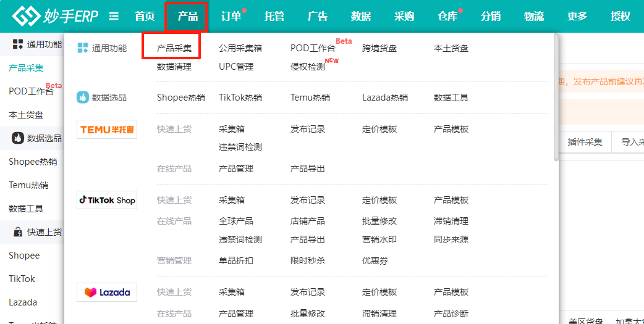Open the 授权 top menu
The image size is (644, 324).
(621, 16)
